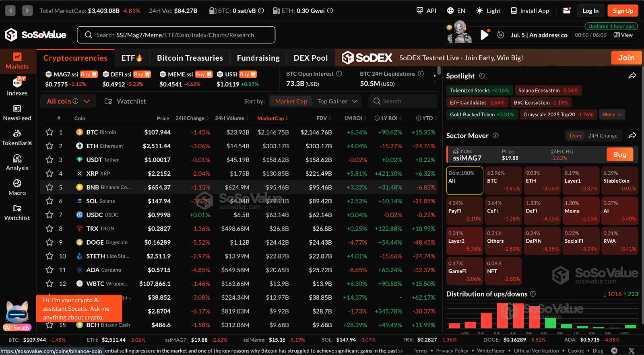This screenshot has width=644, height=355.
Task: Select Market Cap sort option
Action: [291, 101]
